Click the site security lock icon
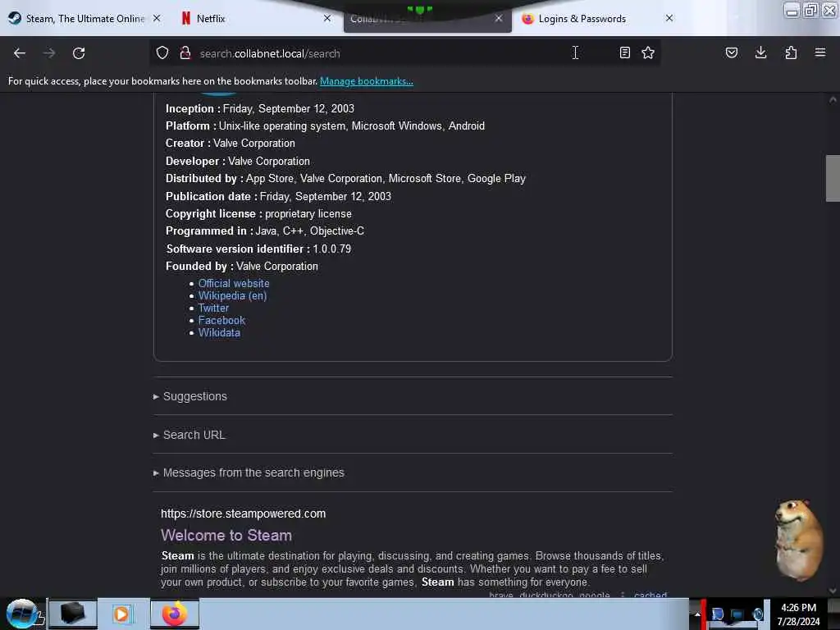840x630 pixels. coord(185,53)
